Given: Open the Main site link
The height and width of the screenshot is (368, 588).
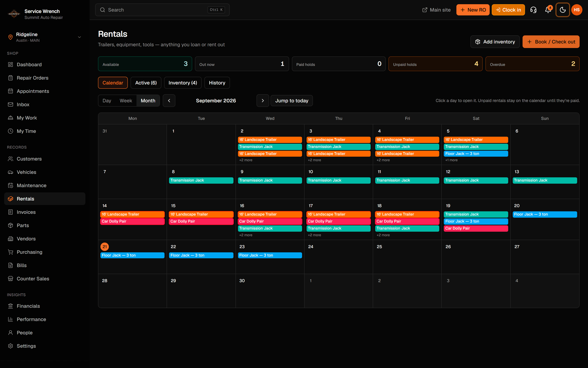Looking at the screenshot, I should [436, 10].
